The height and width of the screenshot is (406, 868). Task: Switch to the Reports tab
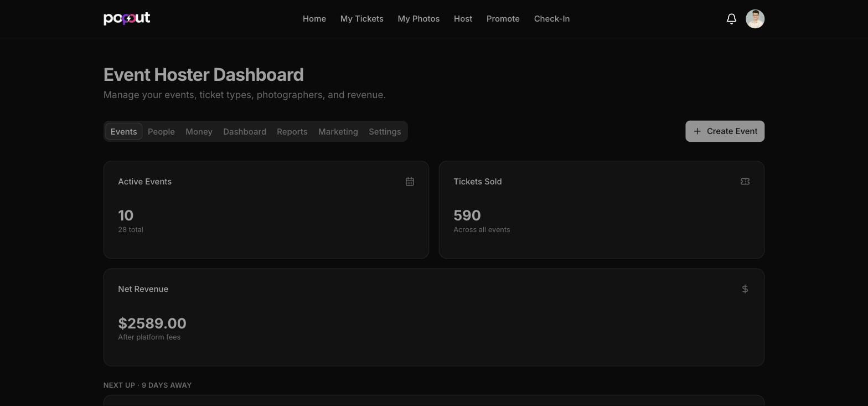[292, 131]
